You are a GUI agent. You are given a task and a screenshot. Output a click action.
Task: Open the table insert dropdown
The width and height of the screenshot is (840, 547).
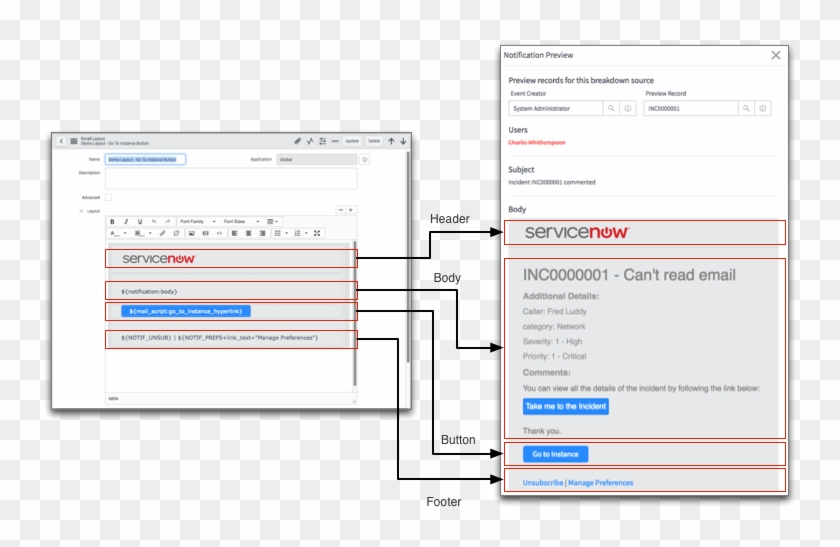pos(272,221)
